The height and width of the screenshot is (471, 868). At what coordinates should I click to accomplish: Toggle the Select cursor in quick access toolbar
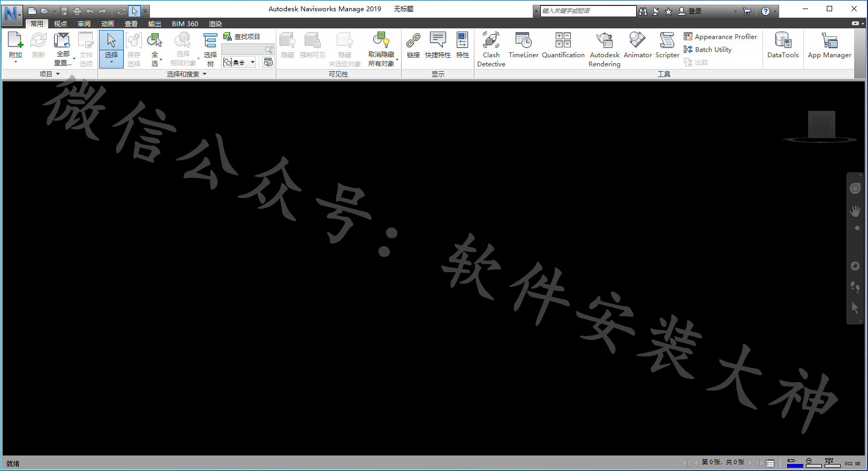click(x=134, y=11)
